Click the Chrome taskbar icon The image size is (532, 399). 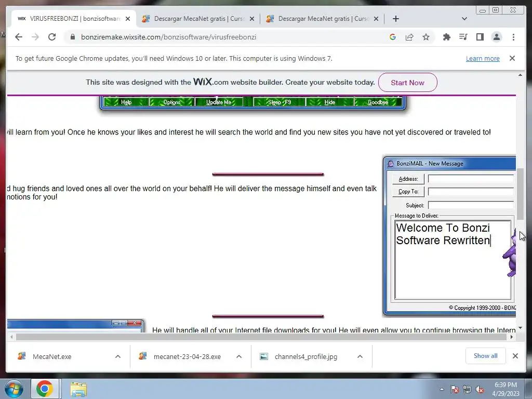[x=45, y=389]
